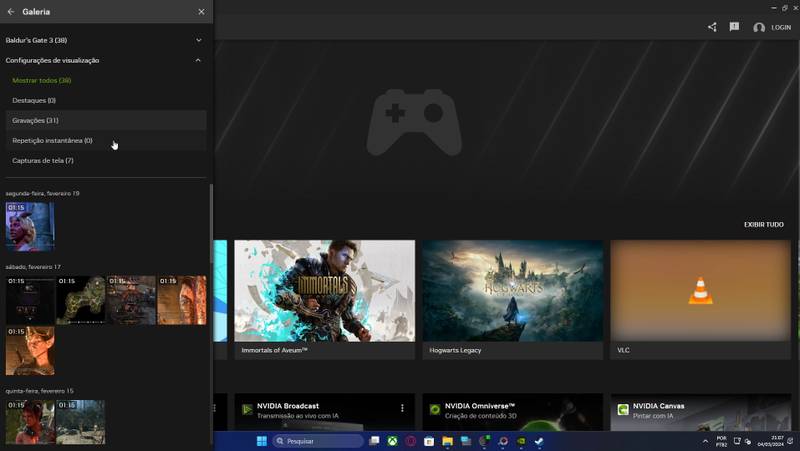Open the blue window app icon beside File Explorer
This screenshot has width=800, height=451.
pos(466,441)
